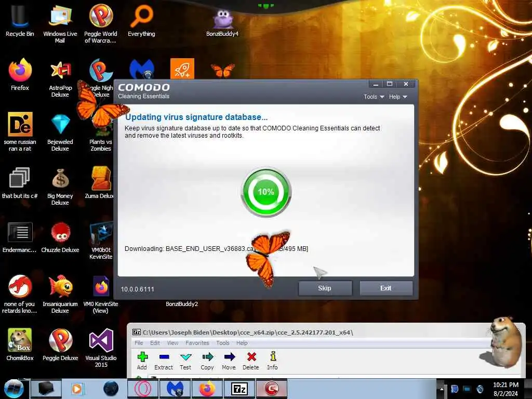Open File menu in 7-Zip window
This screenshot has height=399, width=532.
click(x=139, y=343)
